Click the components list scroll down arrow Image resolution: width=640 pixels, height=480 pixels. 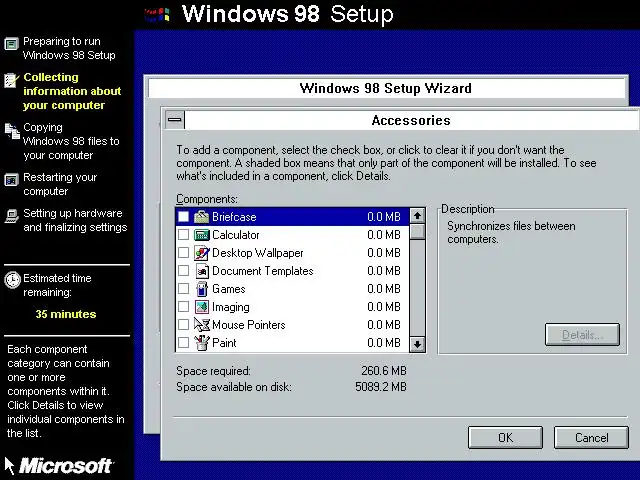417,344
